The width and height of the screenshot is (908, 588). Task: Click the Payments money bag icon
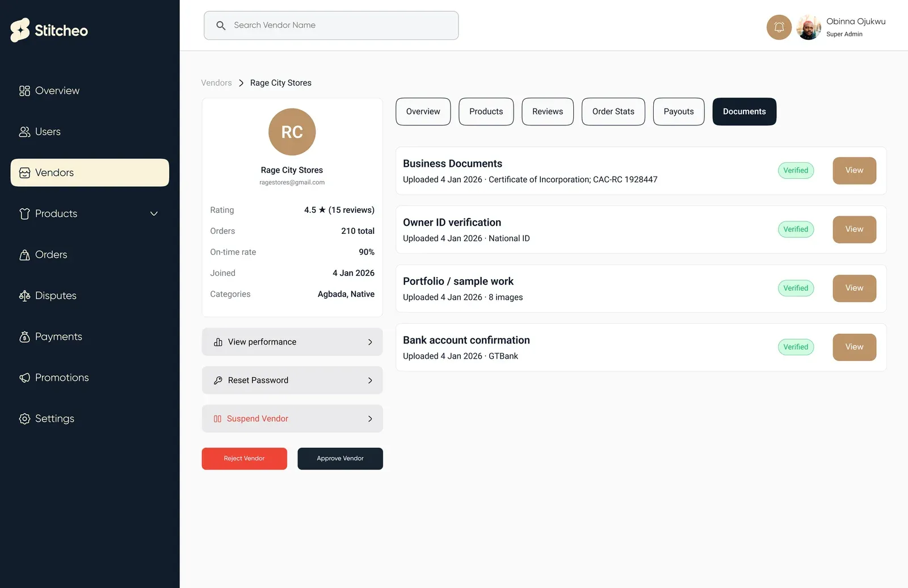coord(24,337)
